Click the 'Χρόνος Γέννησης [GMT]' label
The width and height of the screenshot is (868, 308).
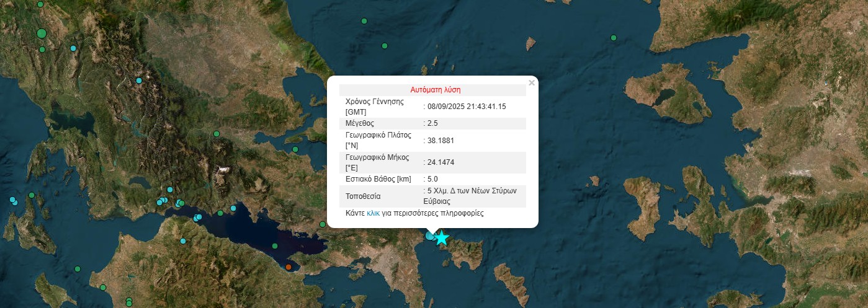[375, 107]
